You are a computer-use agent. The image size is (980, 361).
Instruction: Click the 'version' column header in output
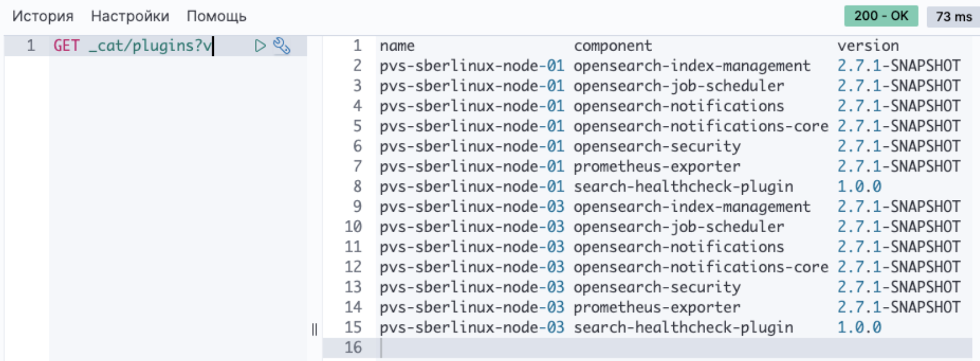click(868, 46)
